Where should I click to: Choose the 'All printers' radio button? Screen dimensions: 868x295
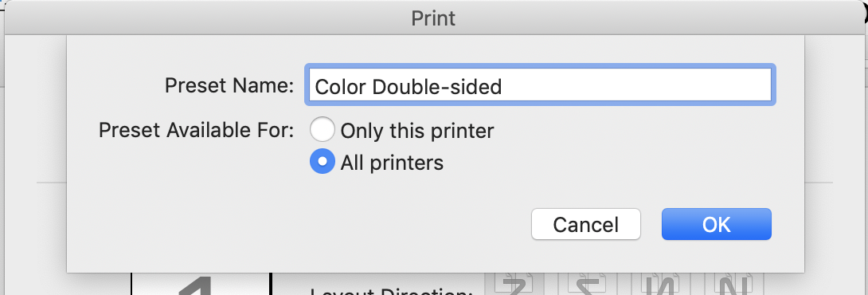tap(323, 162)
